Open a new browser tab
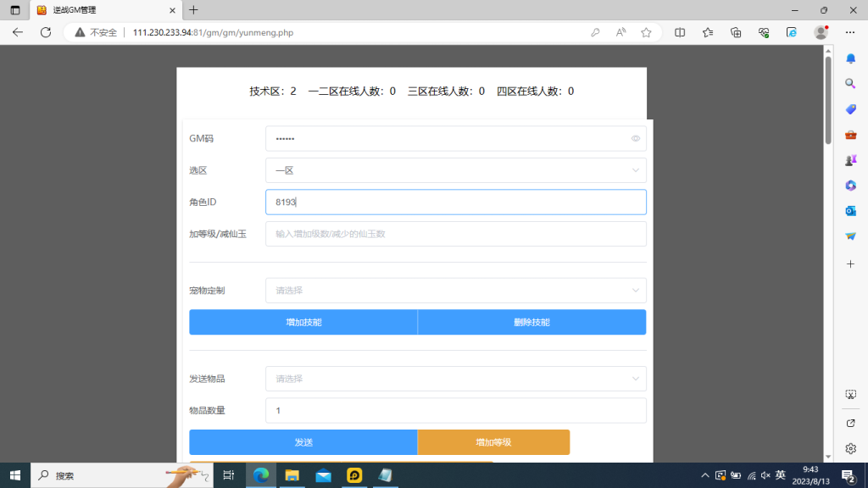The image size is (868, 488). click(x=192, y=10)
